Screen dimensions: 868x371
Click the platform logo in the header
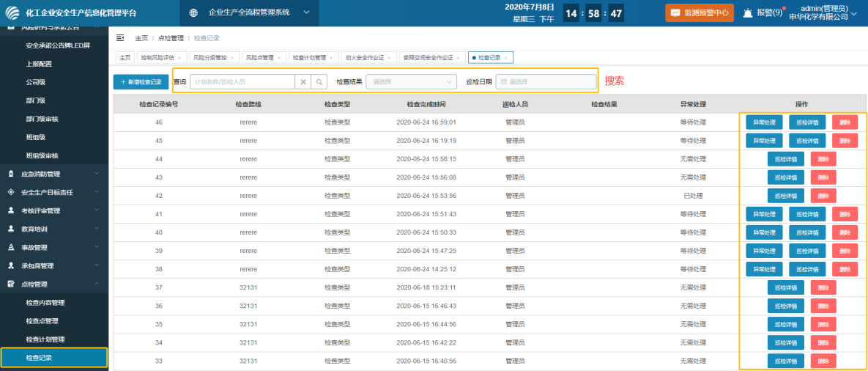click(x=12, y=12)
